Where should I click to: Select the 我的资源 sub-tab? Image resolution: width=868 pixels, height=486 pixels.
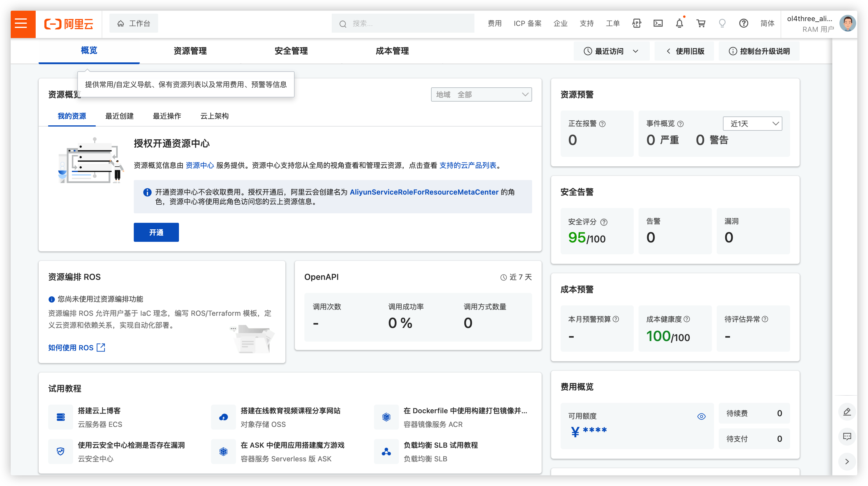click(72, 116)
